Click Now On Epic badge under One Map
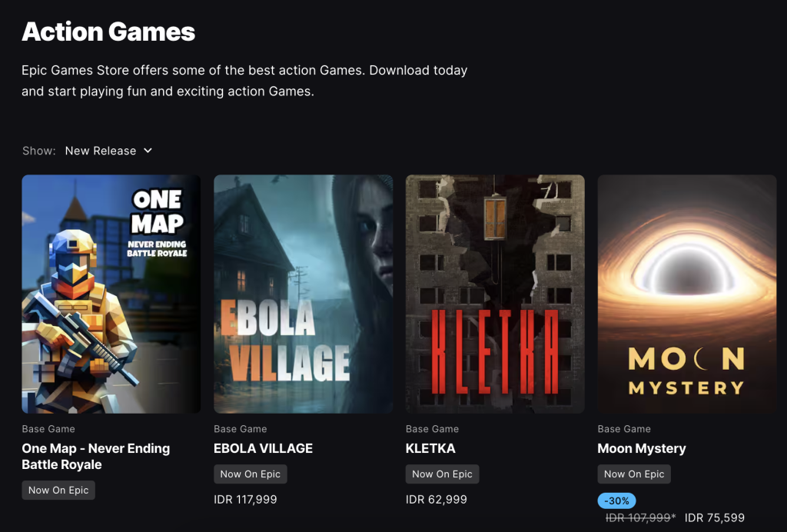The height and width of the screenshot is (532, 787). point(58,490)
